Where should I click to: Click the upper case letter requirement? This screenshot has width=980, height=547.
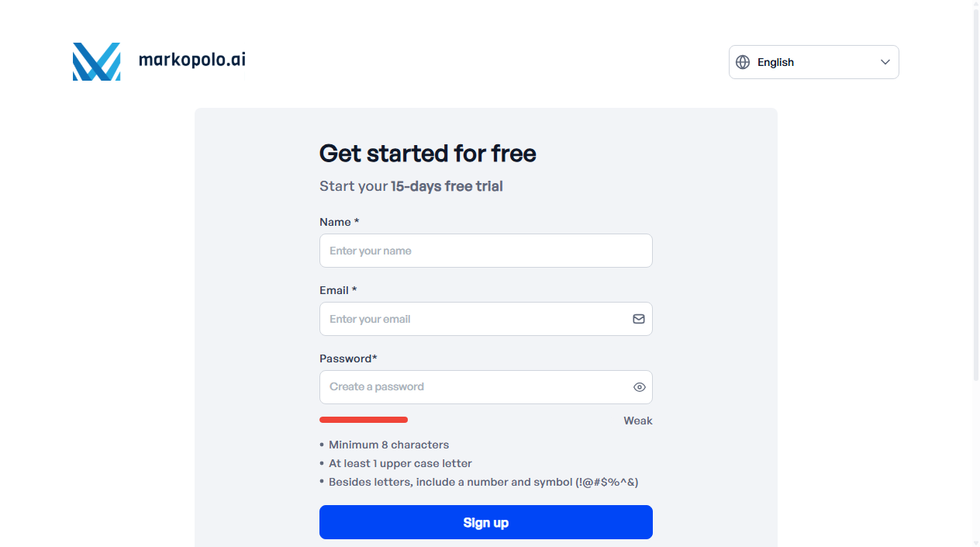tap(400, 463)
